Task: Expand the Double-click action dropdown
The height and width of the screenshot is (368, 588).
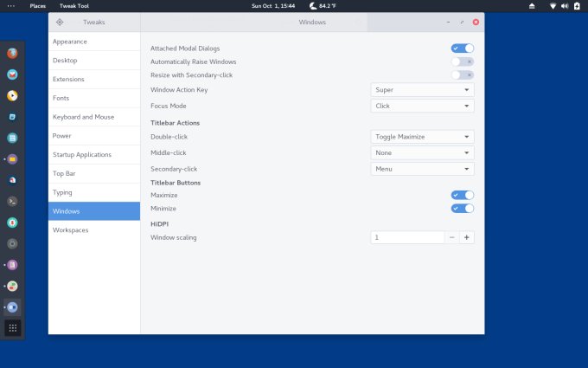Action: [x=422, y=137]
